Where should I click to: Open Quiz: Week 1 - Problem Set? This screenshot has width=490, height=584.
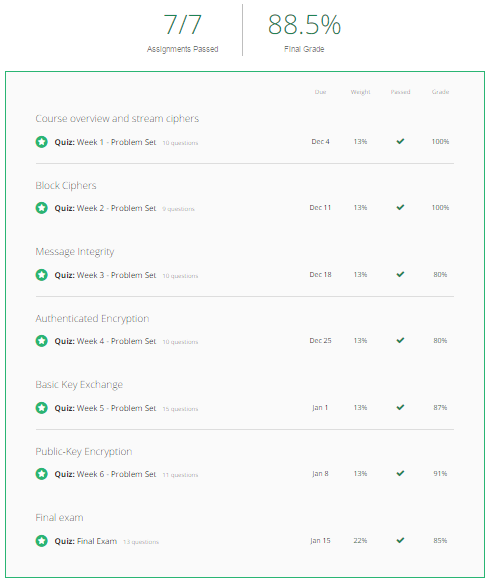coord(105,142)
